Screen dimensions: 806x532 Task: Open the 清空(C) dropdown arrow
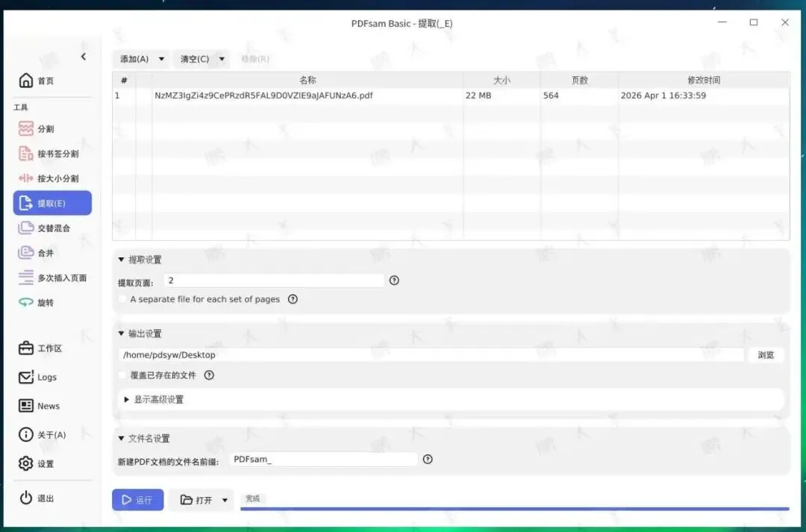(222, 59)
